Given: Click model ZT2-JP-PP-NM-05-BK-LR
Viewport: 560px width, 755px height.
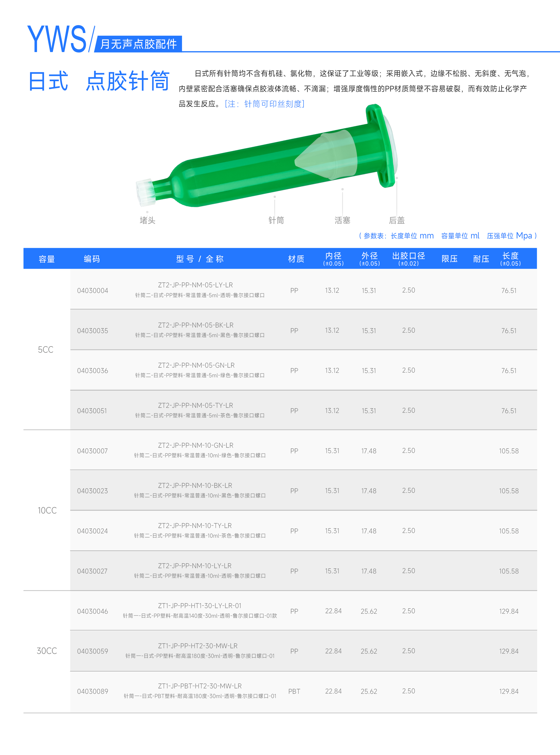Looking at the screenshot, I should 195,325.
